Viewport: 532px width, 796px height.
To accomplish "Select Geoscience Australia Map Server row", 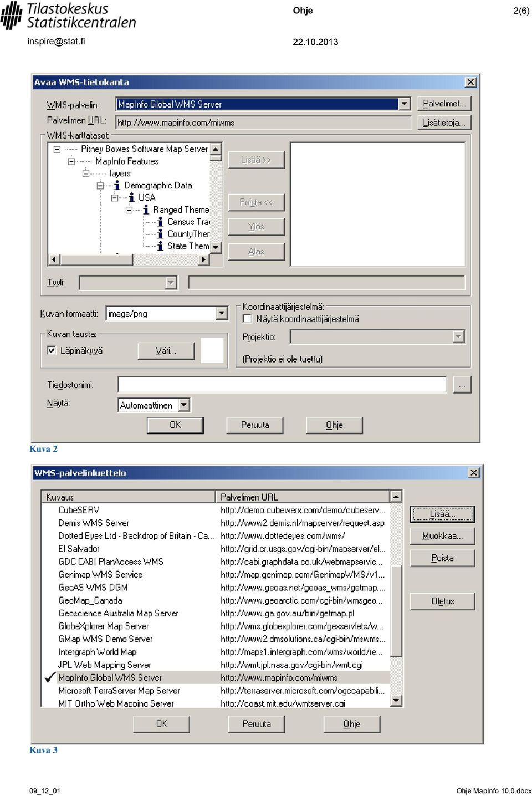I will [216, 613].
